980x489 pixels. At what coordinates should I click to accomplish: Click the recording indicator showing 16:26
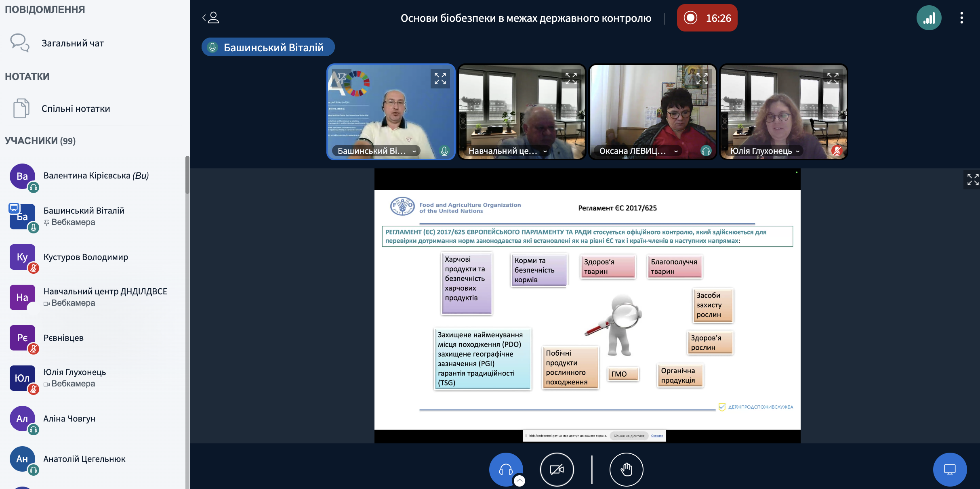coord(707,18)
